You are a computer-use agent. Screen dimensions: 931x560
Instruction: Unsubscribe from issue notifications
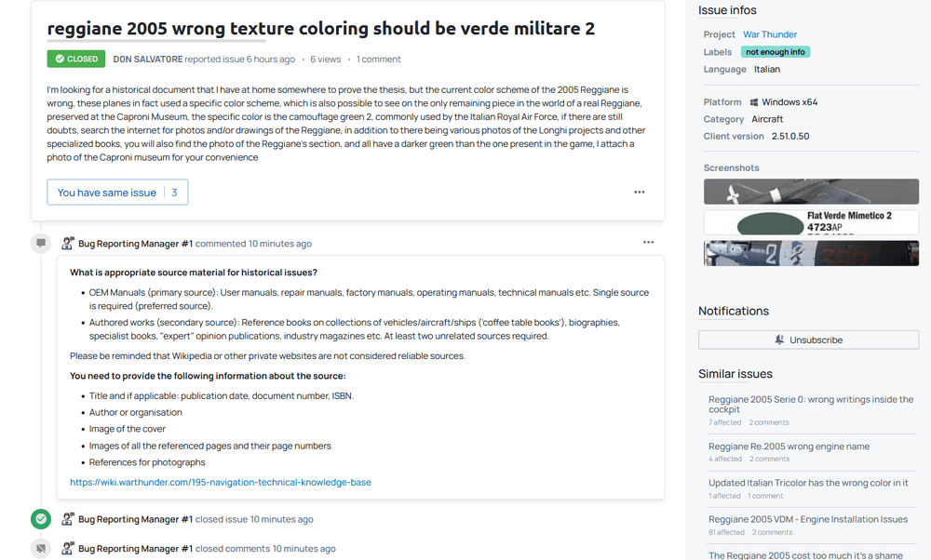tap(808, 340)
